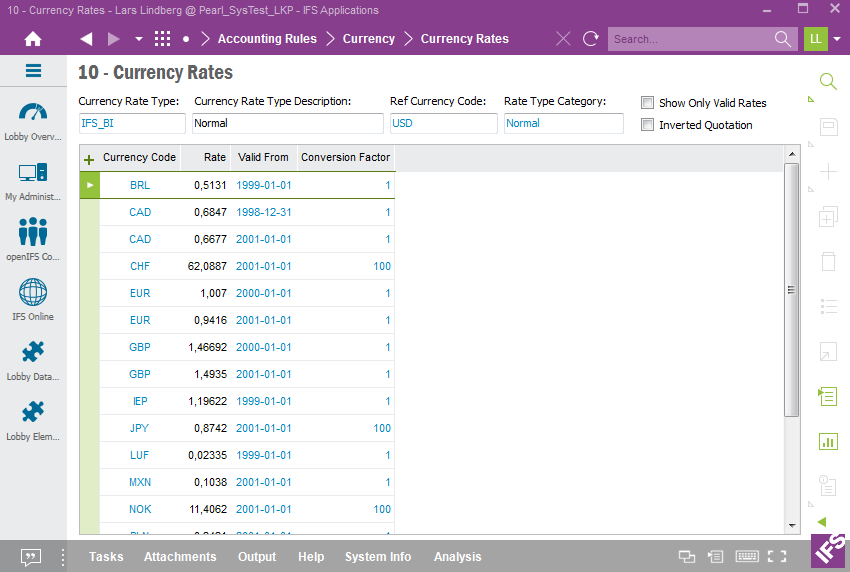The height and width of the screenshot is (572, 850).
Task: Open the apps grid navigator icon
Action: (x=162, y=39)
